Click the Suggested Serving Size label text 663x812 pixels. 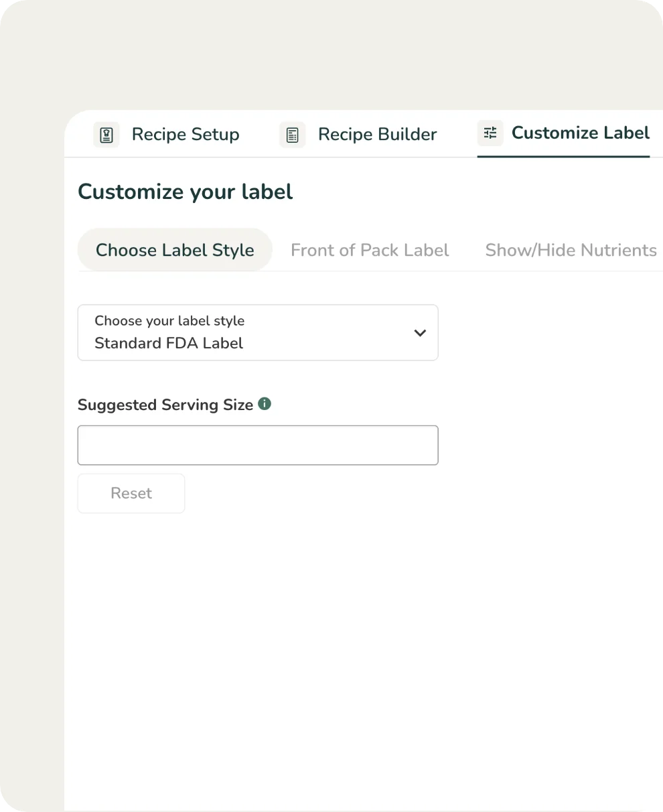pos(165,405)
